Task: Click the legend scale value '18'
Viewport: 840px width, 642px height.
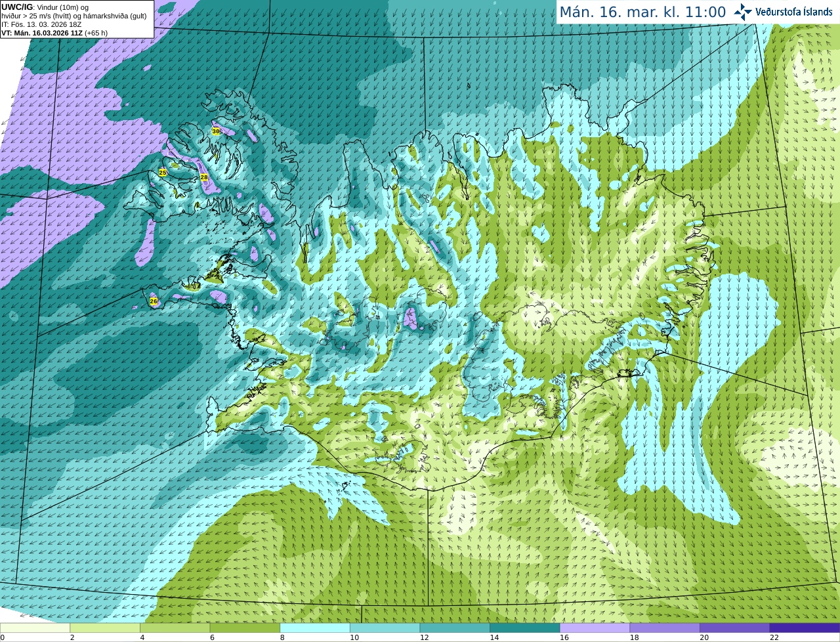Action: click(635, 637)
